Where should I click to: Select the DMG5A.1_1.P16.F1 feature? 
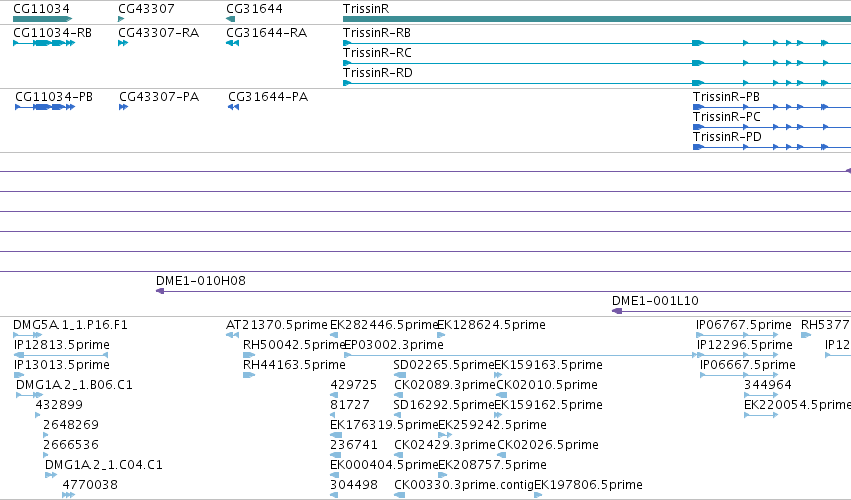point(71,325)
